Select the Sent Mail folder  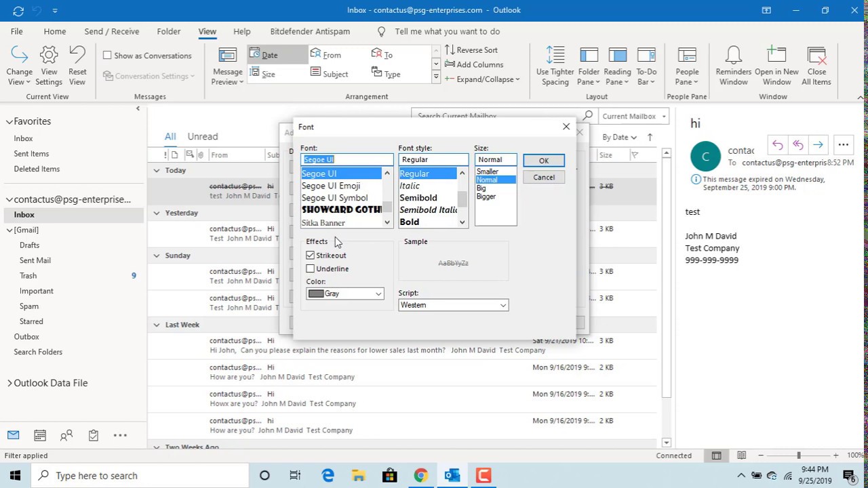pyautogui.click(x=35, y=260)
